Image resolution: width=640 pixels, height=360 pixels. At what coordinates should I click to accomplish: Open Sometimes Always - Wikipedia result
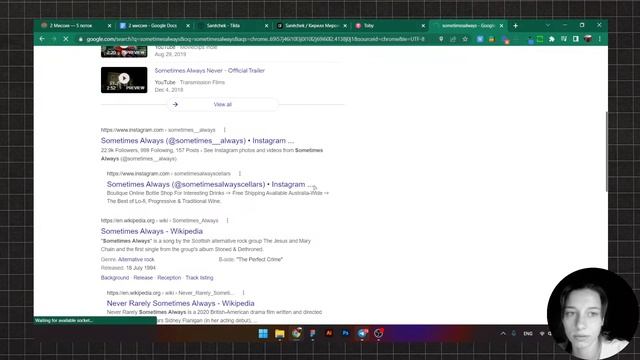click(152, 231)
